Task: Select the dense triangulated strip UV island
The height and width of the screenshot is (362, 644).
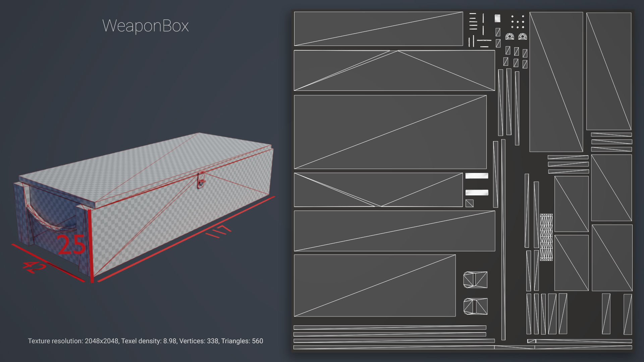Action: point(546,237)
